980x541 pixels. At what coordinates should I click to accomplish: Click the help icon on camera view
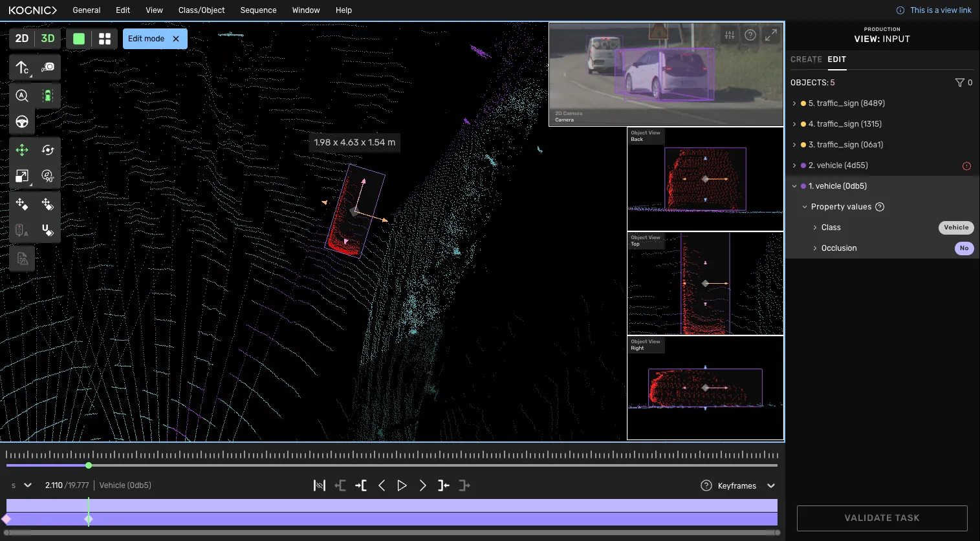750,35
